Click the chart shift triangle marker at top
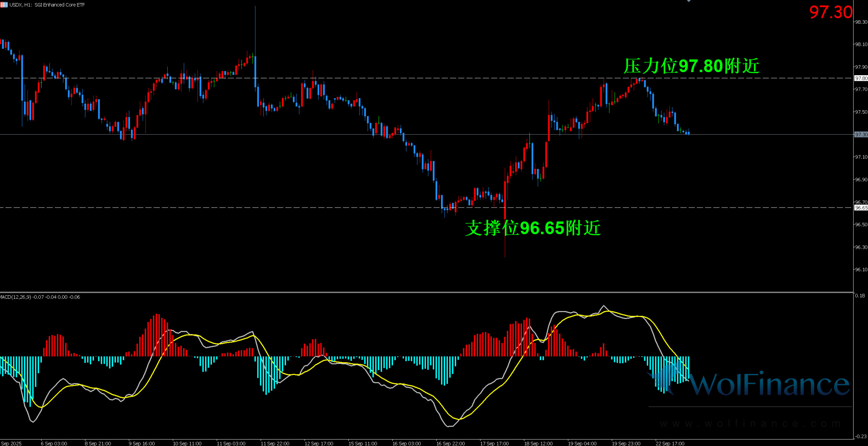This screenshot has height=446, width=868. 688,1
